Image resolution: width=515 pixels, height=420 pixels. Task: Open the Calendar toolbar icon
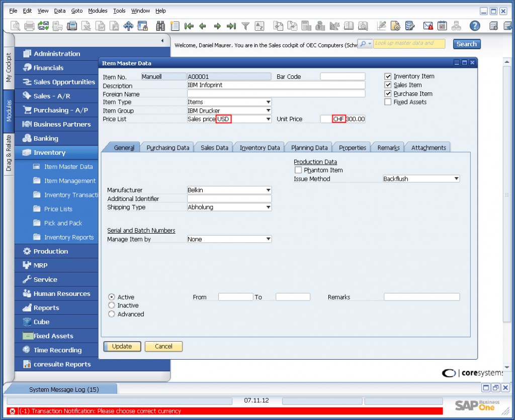pyautogui.click(x=442, y=26)
